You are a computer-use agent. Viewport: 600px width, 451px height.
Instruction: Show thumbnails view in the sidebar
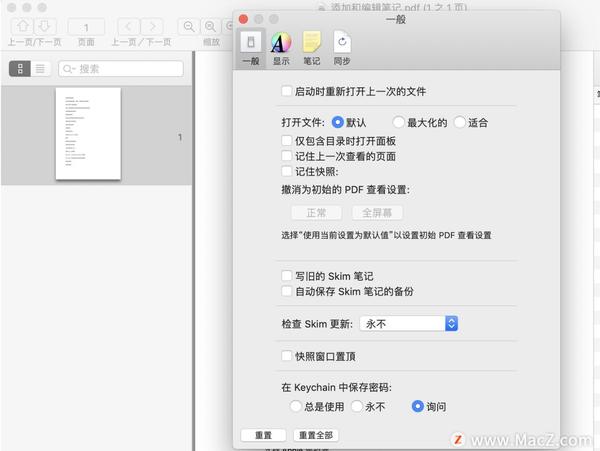pos(20,68)
